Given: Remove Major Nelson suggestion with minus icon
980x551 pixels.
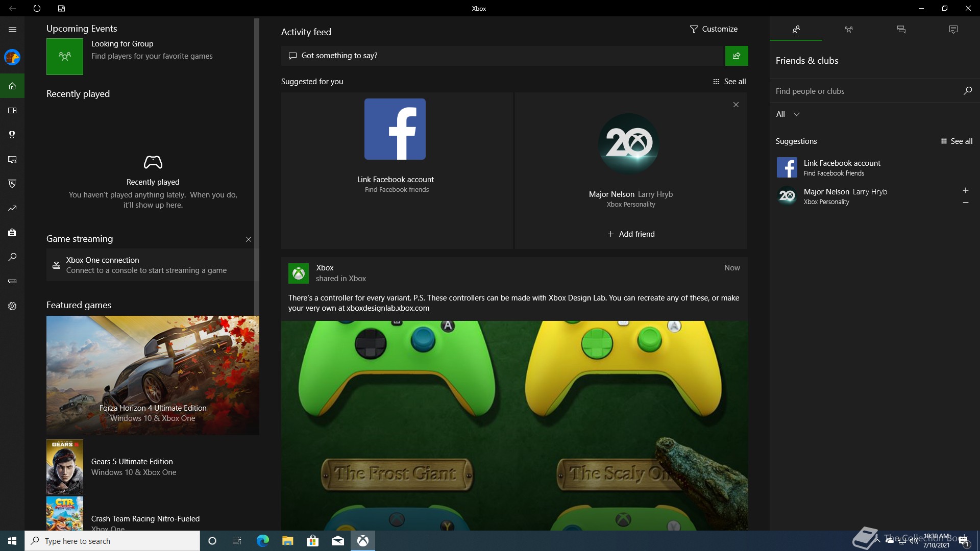Looking at the screenshot, I should tap(965, 203).
